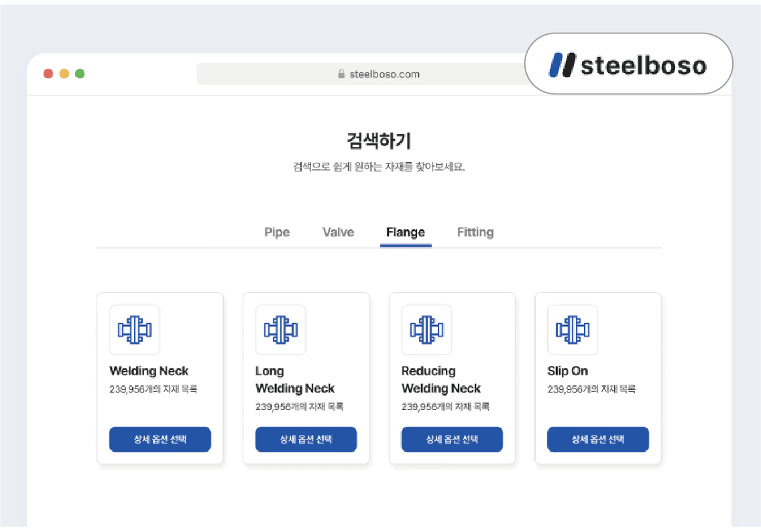Choose detailed options for Slip On
The height and width of the screenshot is (532, 761).
[x=598, y=440]
